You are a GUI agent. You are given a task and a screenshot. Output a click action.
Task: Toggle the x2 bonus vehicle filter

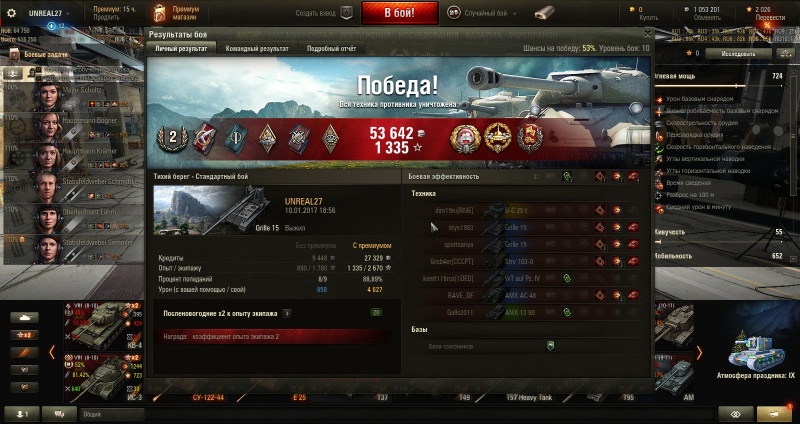(x=24, y=335)
